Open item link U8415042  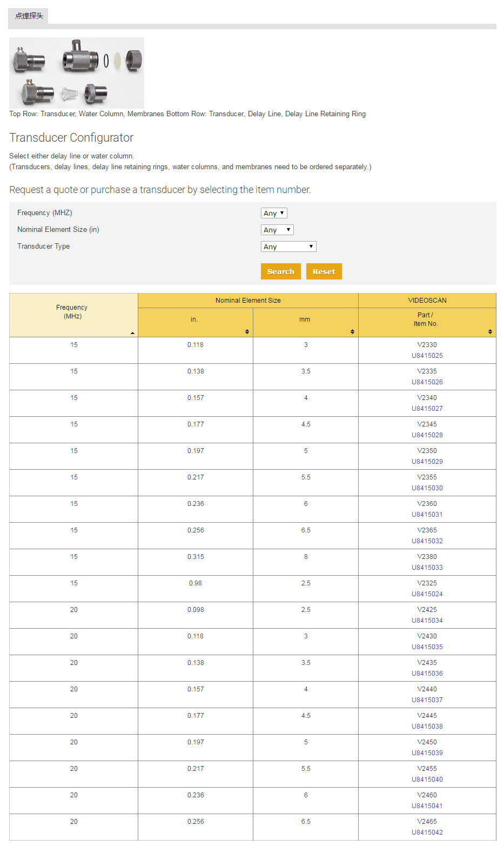coord(427,832)
